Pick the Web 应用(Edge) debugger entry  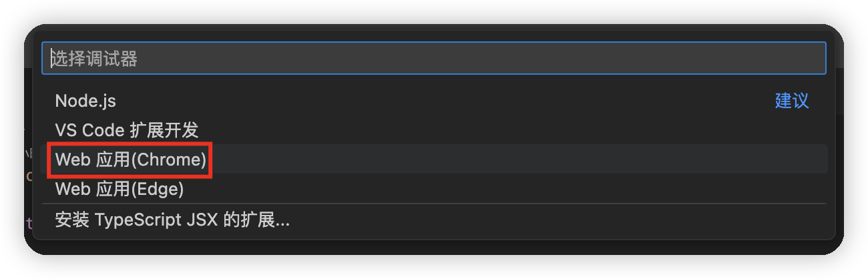click(434, 189)
